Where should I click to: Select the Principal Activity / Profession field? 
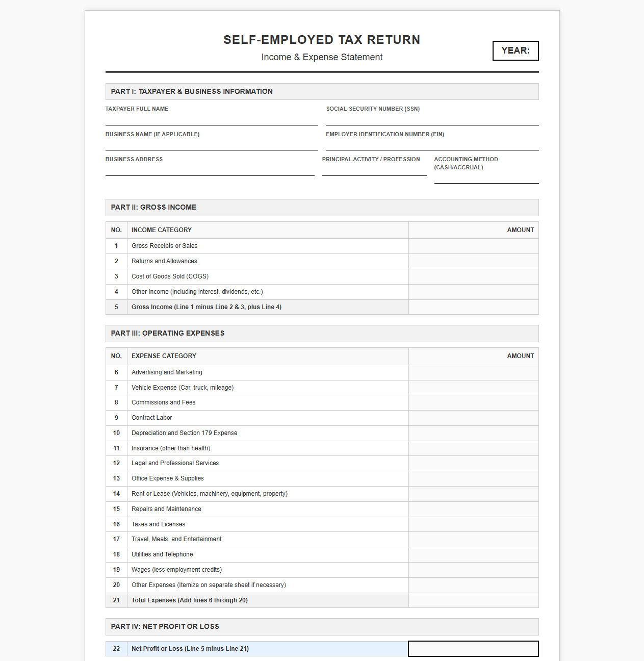click(x=374, y=170)
